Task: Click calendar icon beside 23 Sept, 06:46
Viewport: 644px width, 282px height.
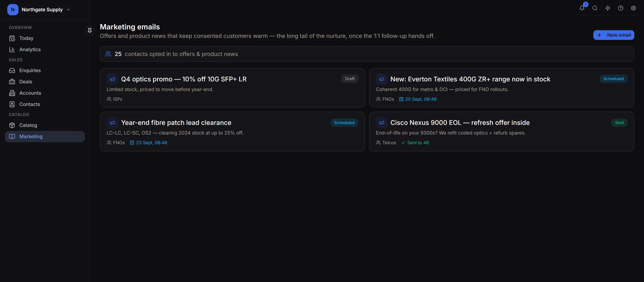Action: tap(132, 143)
